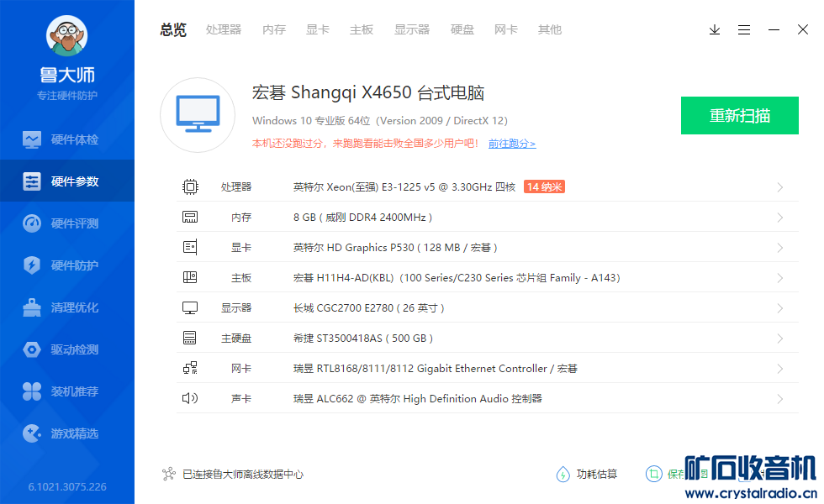824x504 pixels.
Task: Click the 声卡 speaker icon
Action: (190, 398)
